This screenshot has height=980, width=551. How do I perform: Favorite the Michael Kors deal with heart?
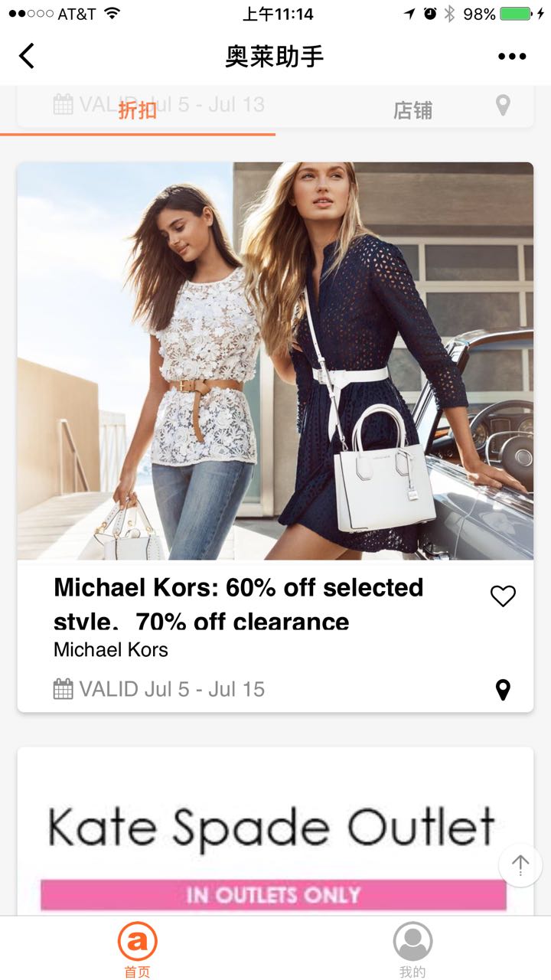pos(503,596)
